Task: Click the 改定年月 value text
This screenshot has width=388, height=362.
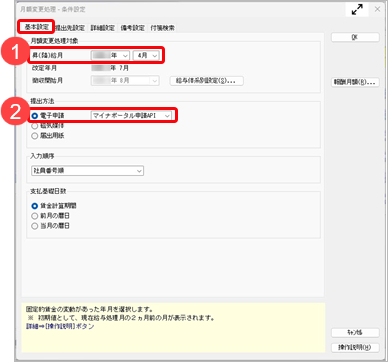Action: [x=110, y=68]
